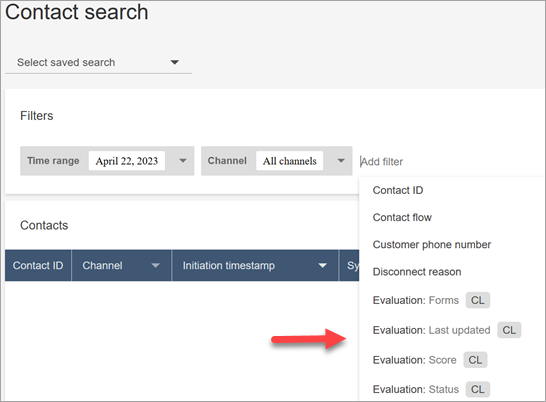Open the Select saved search dropdown
Viewport: 546px width, 402px height.
98,63
